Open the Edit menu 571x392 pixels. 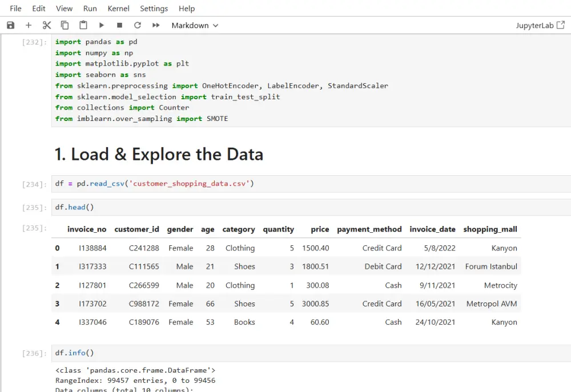tap(39, 9)
